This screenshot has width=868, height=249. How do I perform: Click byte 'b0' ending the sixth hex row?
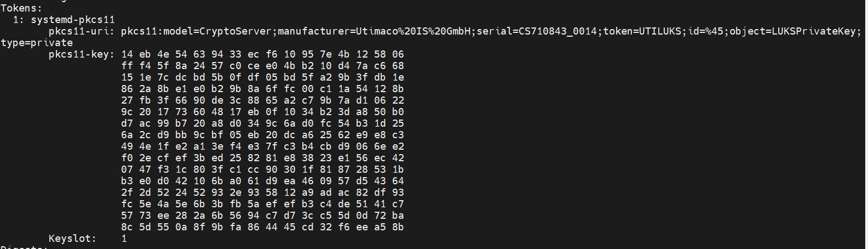[398, 112]
